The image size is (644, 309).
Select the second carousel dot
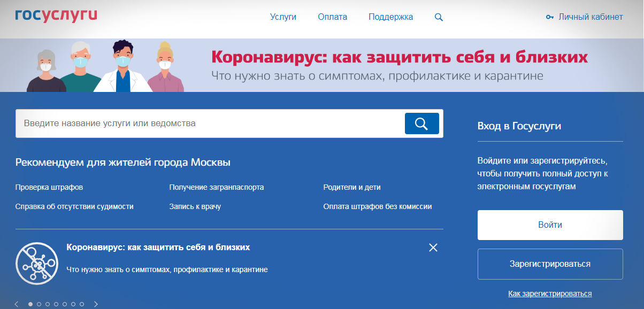[x=39, y=304]
